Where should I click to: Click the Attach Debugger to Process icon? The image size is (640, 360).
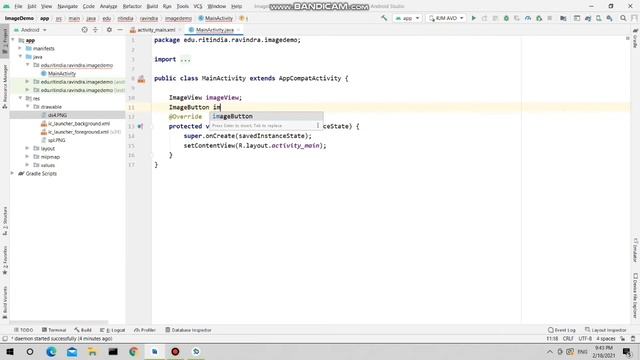point(539,18)
